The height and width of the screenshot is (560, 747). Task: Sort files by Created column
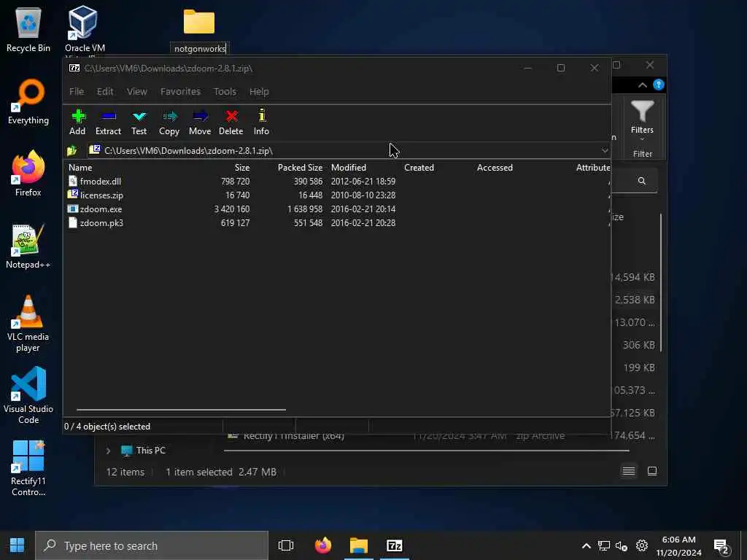[x=419, y=168]
